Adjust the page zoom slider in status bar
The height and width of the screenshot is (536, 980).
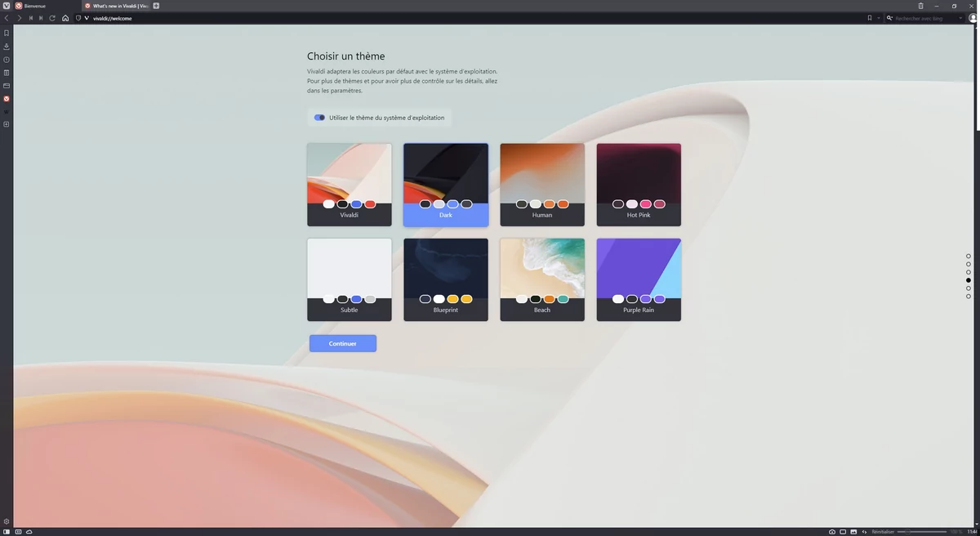[x=922, y=532]
